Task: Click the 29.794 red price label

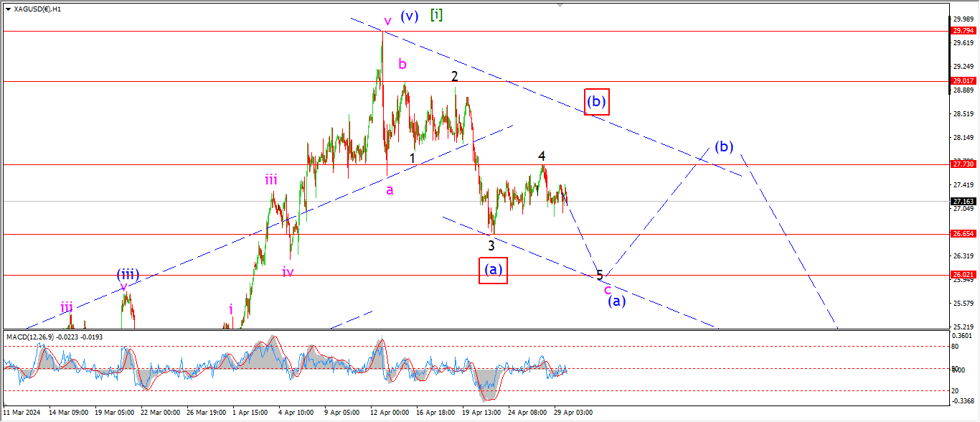Action: coord(962,31)
